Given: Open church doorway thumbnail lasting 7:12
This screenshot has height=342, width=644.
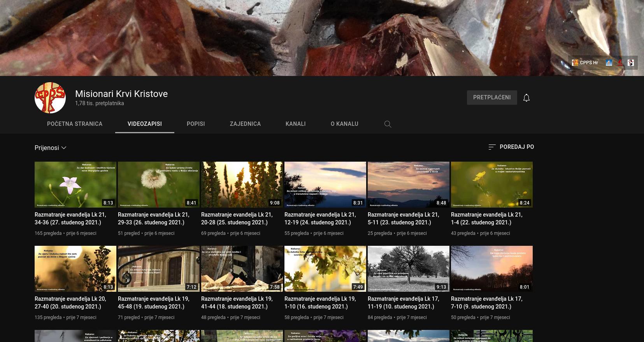Looking at the screenshot, I should 159,269.
